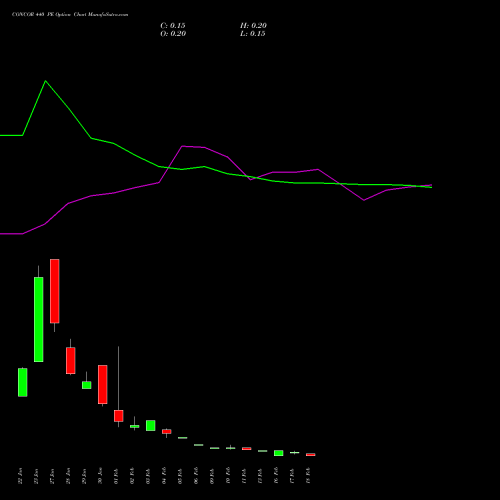The height and width of the screenshot is (500, 500).
Task: Click the green candlestick for 03 Feb
Action: click(151, 425)
